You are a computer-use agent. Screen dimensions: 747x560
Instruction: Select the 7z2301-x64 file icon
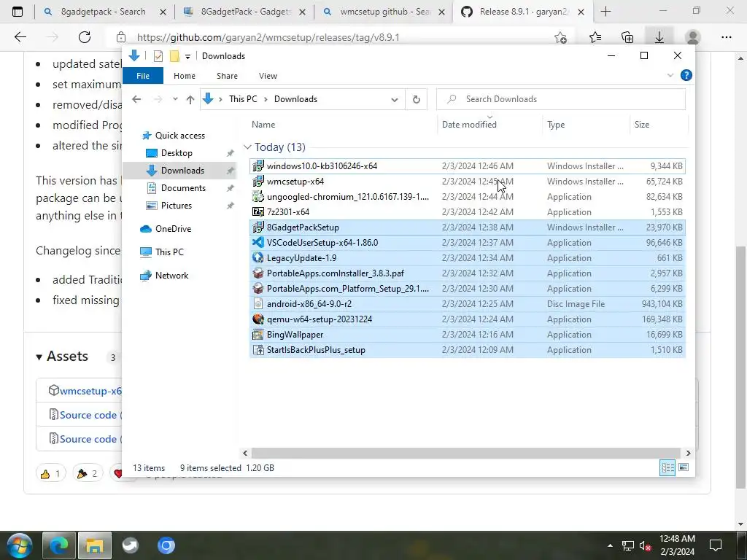pos(258,212)
